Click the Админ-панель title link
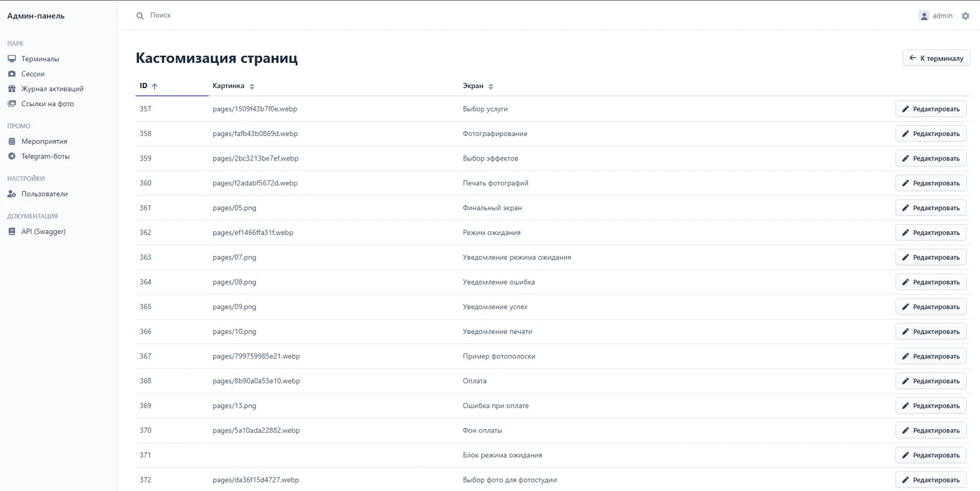This screenshot has width=980, height=491. pyautogui.click(x=36, y=16)
